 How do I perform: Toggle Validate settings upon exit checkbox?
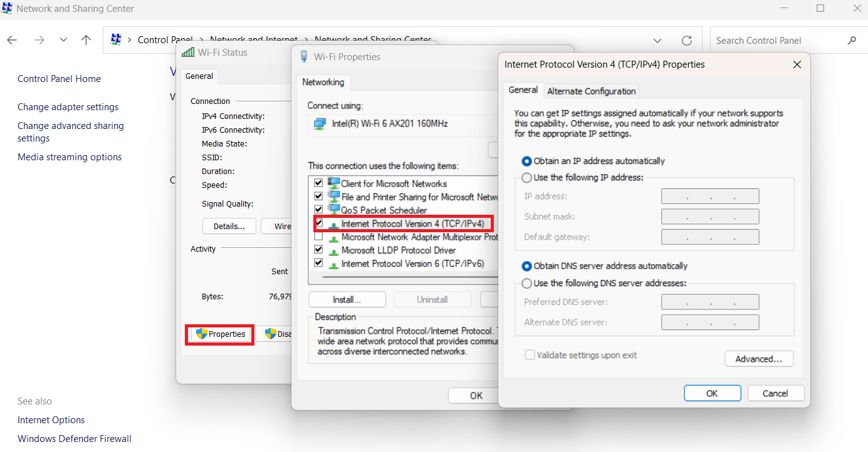pos(530,355)
